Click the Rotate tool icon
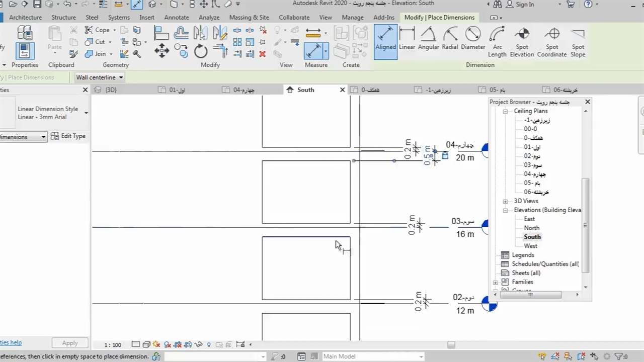This screenshot has height=362, width=644. pos(201,51)
